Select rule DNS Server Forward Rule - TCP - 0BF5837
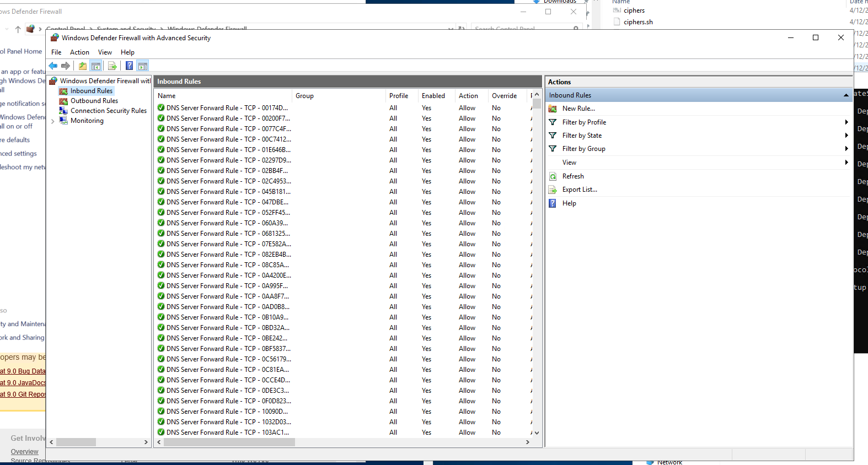This screenshot has width=868, height=465. (228, 349)
